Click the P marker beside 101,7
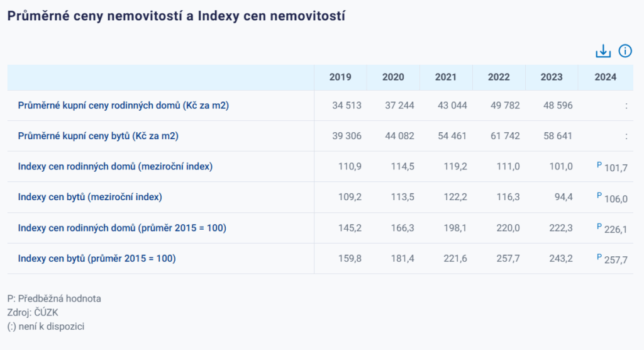The image size is (644, 350). coord(599,164)
